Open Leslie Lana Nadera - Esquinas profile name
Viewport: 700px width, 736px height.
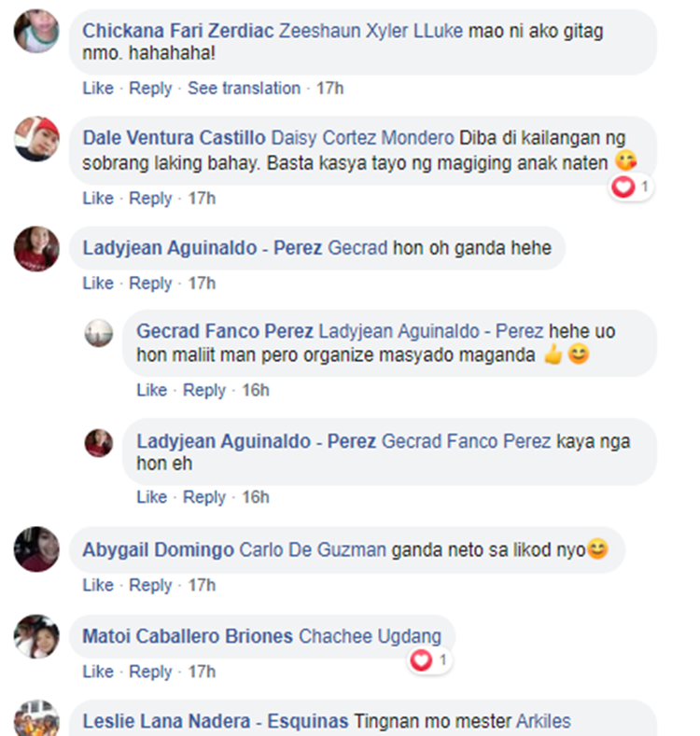pyautogui.click(x=216, y=721)
